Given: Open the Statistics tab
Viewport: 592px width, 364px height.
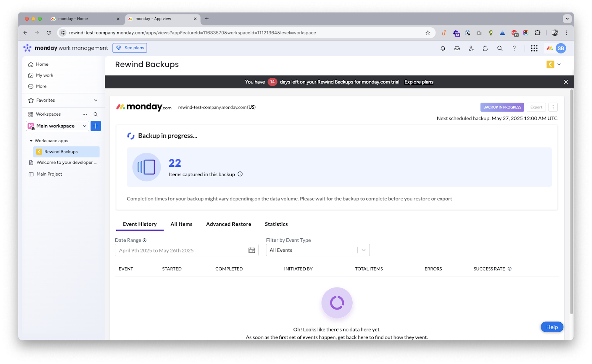Looking at the screenshot, I should click(276, 224).
